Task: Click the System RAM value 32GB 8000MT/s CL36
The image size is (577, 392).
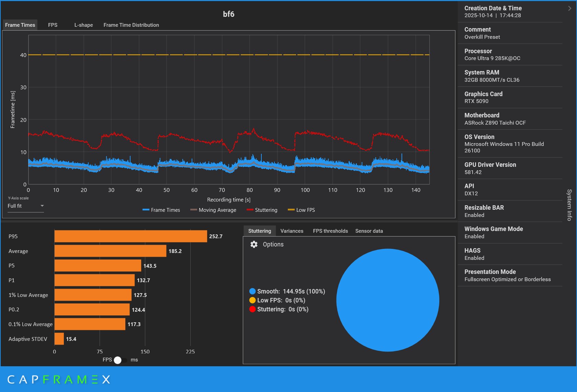Action: click(x=492, y=80)
